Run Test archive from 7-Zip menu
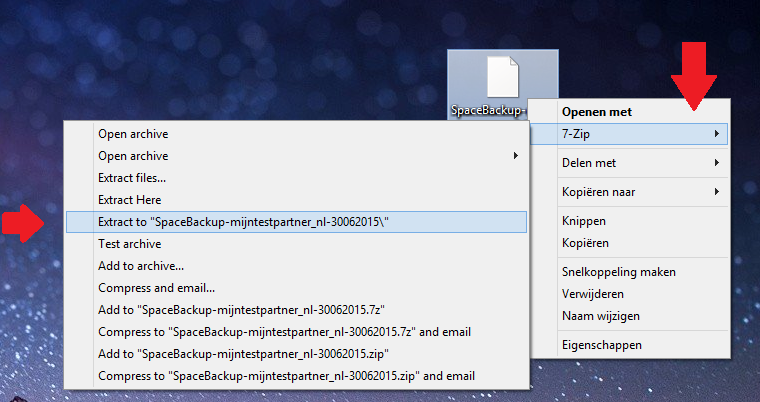760x402 pixels. coord(296,244)
